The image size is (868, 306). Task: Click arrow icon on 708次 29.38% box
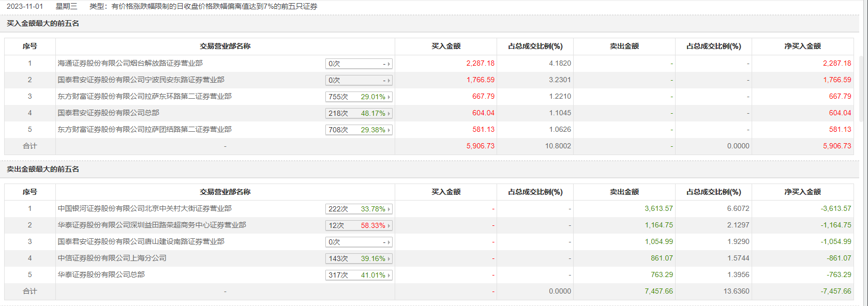click(x=389, y=130)
